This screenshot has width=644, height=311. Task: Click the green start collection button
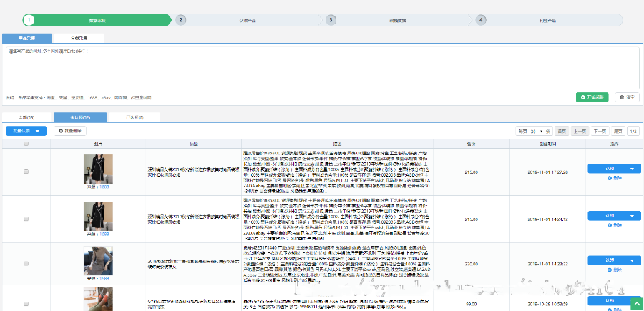593,97
